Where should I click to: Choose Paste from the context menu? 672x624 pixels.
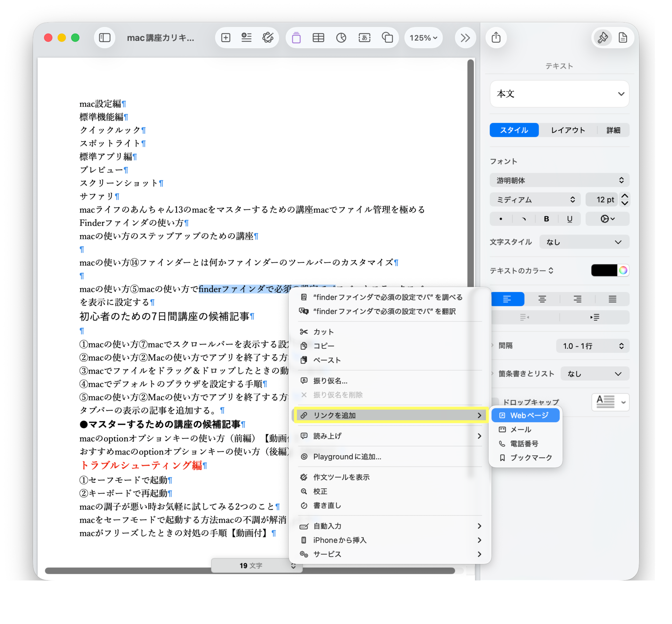pyautogui.click(x=390, y=360)
